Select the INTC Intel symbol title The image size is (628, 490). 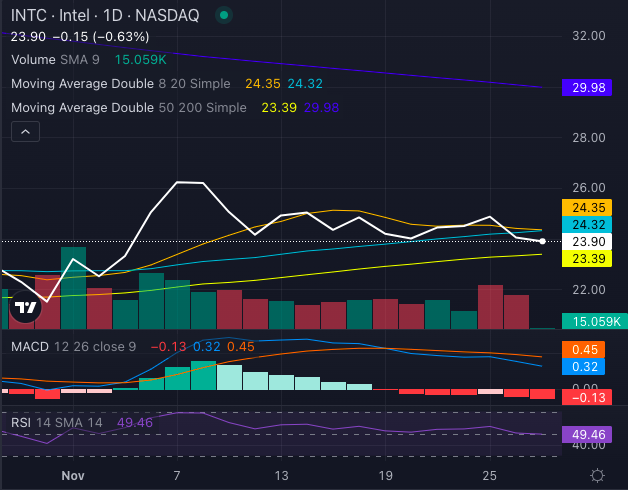[105, 16]
